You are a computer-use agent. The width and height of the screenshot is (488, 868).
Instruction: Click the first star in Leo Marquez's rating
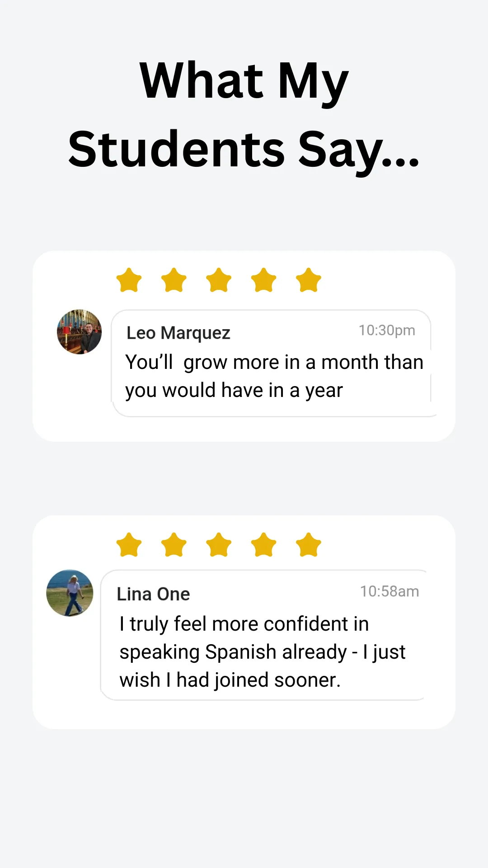pos(129,280)
